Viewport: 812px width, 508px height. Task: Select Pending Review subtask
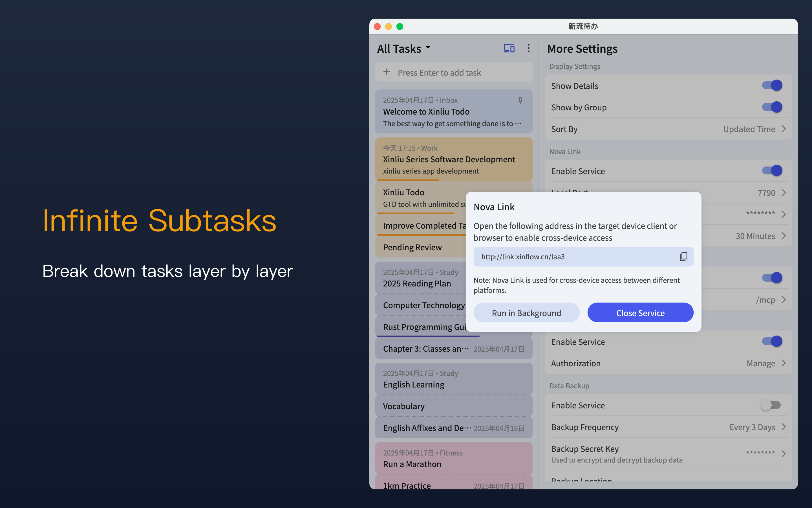pyautogui.click(x=421, y=247)
